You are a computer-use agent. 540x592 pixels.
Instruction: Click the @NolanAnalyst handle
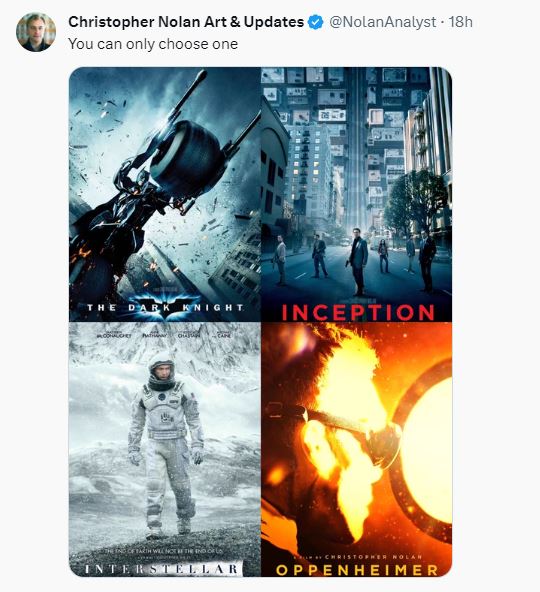pyautogui.click(x=383, y=22)
